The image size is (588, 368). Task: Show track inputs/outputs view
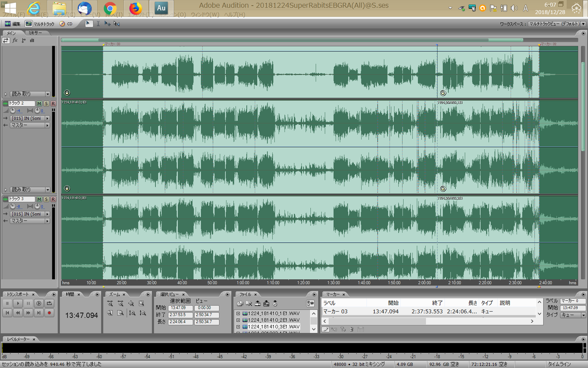6,41
